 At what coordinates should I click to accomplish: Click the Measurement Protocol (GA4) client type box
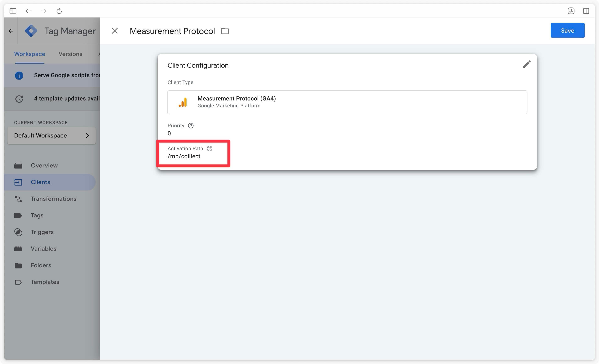tap(347, 102)
